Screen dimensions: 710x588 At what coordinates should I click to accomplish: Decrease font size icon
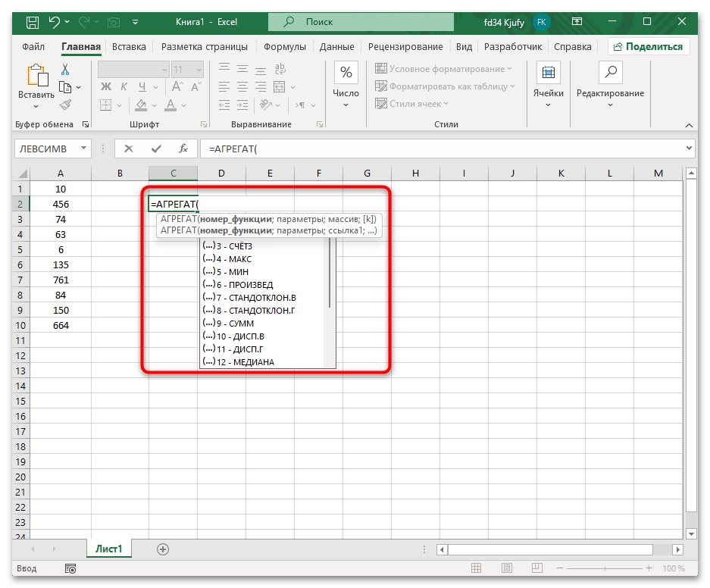pyautogui.click(x=196, y=87)
